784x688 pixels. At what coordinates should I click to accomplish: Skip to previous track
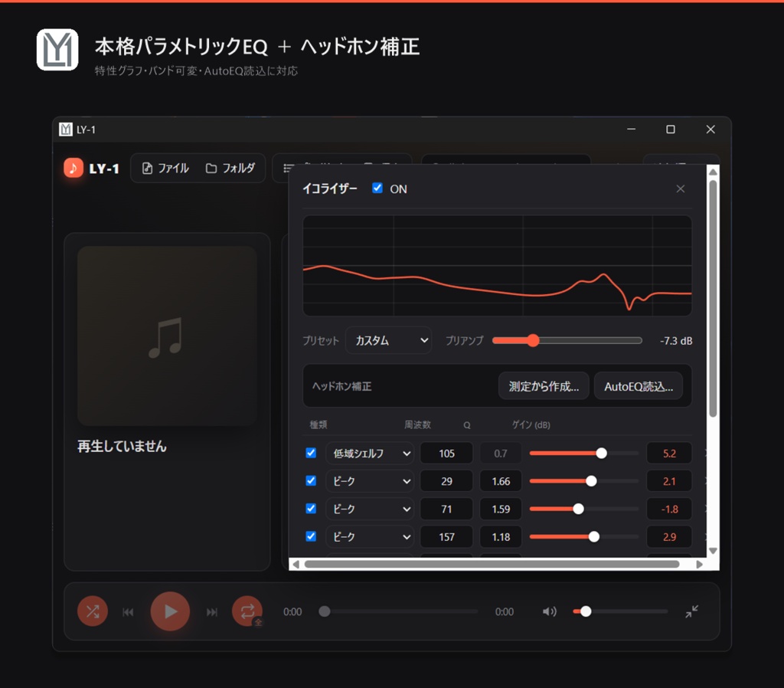click(128, 611)
